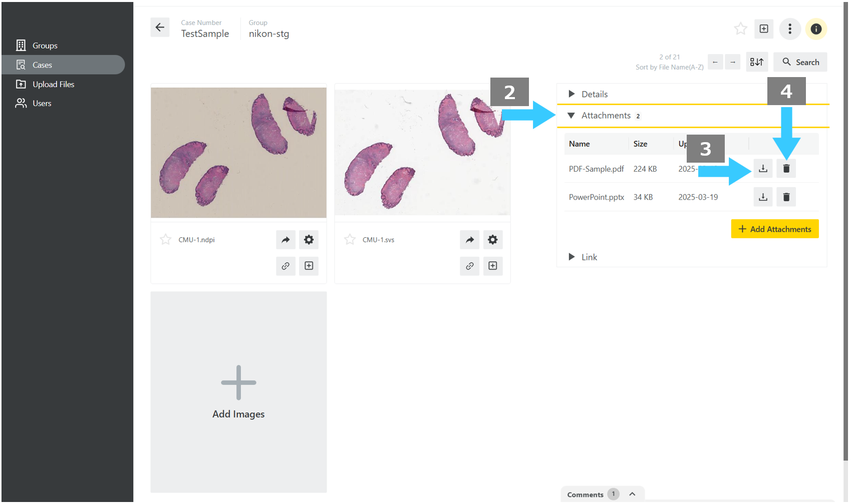Open the CMU-1.ndpi slide thumbnail
The width and height of the screenshot is (852, 504).
point(238,153)
